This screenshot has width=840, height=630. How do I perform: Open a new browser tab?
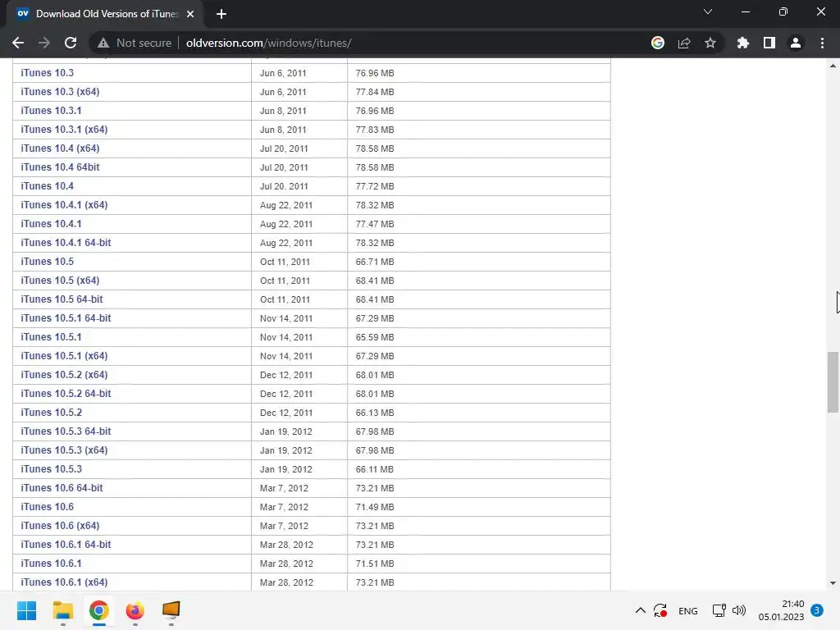click(221, 14)
